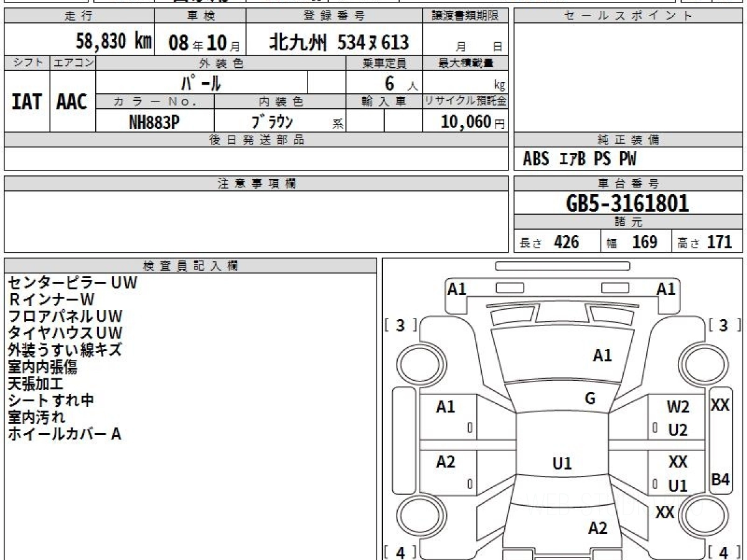This screenshot has width=747, height=560.
Task: Click the AAC air conditioner cell
Action: click(72, 102)
